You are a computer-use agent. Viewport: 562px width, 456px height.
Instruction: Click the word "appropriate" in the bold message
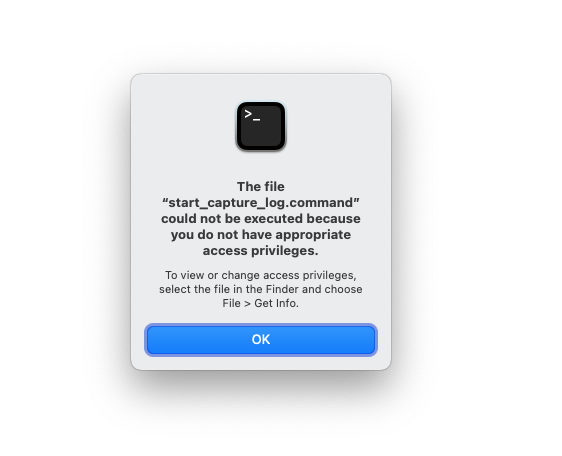313,235
